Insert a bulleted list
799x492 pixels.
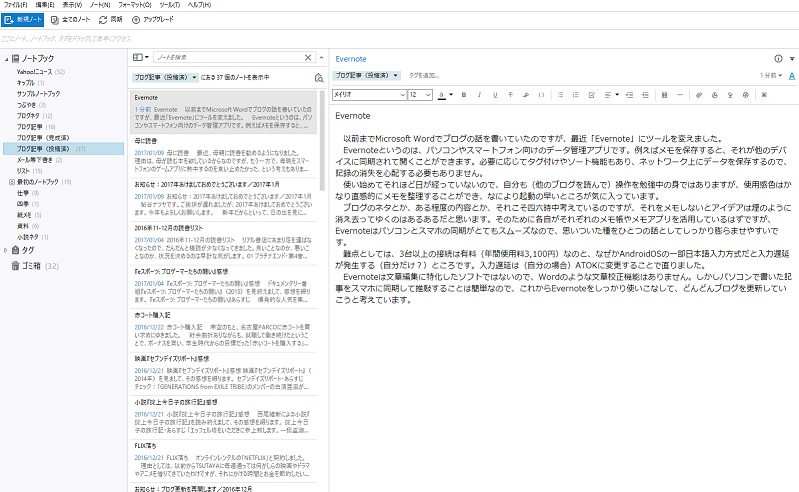click(x=560, y=95)
